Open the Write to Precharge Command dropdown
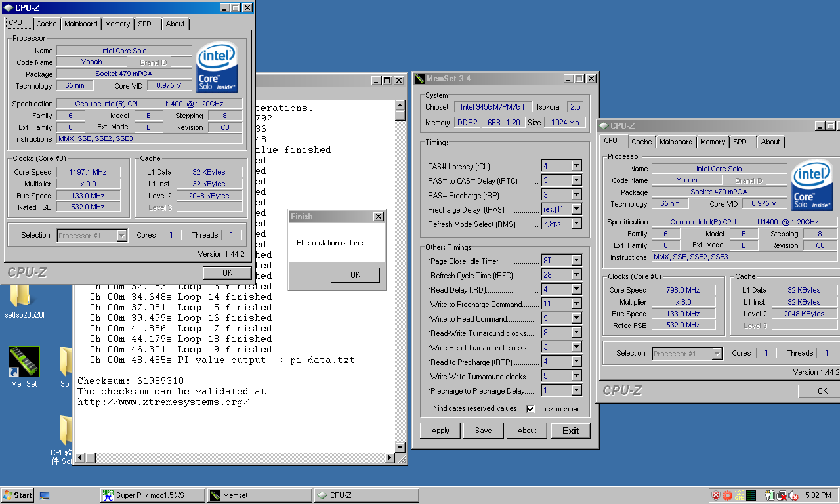The image size is (840, 504). pyautogui.click(x=576, y=304)
